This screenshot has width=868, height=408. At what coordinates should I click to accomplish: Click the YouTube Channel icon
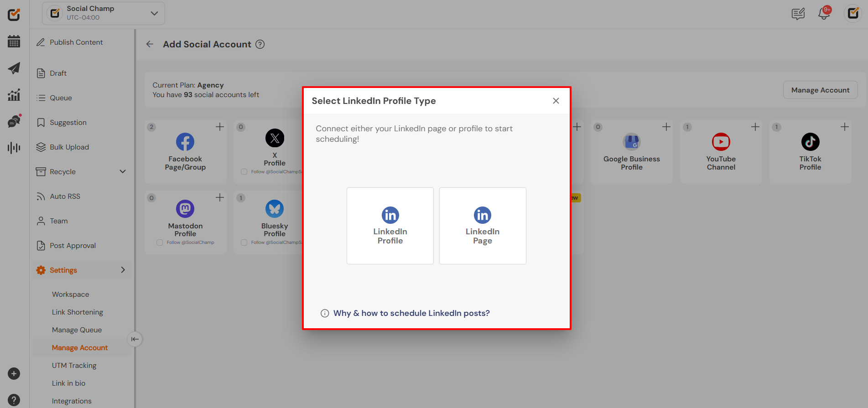tap(721, 142)
